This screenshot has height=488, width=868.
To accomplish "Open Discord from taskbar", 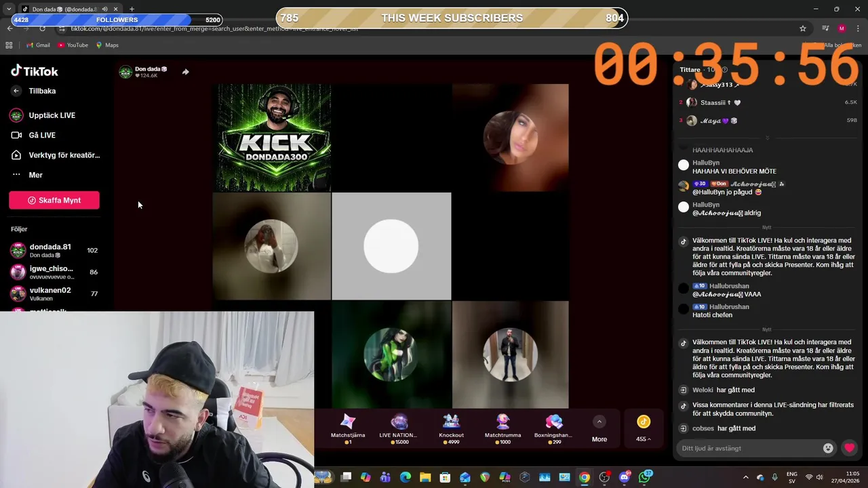I will [625, 477].
